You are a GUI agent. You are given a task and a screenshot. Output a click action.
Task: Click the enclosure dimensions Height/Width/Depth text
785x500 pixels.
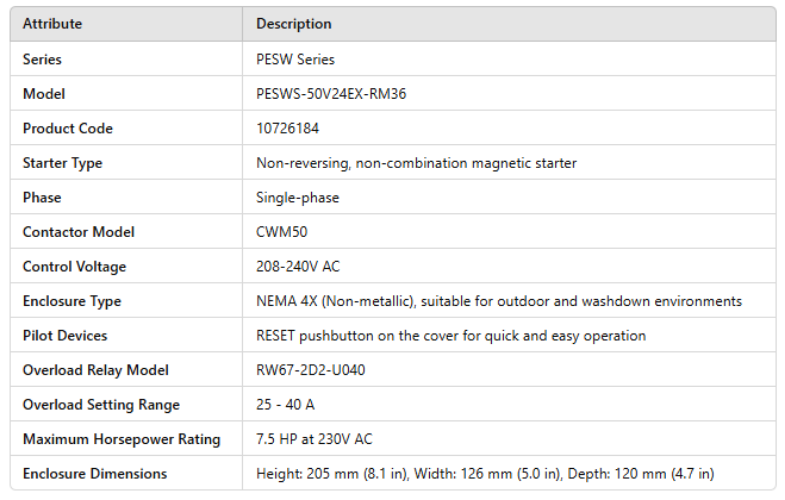pyautogui.click(x=485, y=474)
